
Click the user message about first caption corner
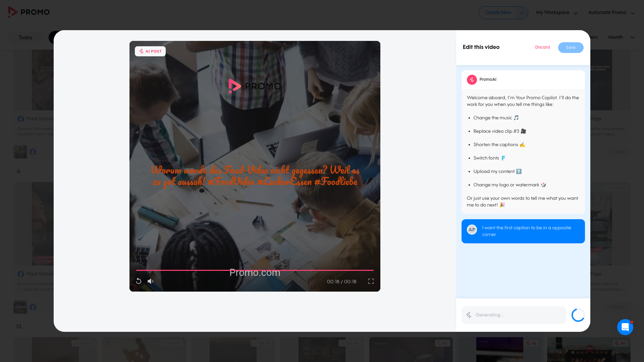(523, 231)
